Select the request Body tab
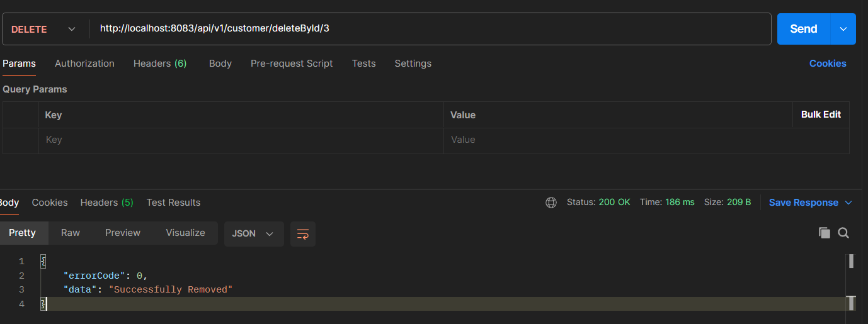Screen dimensions: 868x324 (x=220, y=64)
